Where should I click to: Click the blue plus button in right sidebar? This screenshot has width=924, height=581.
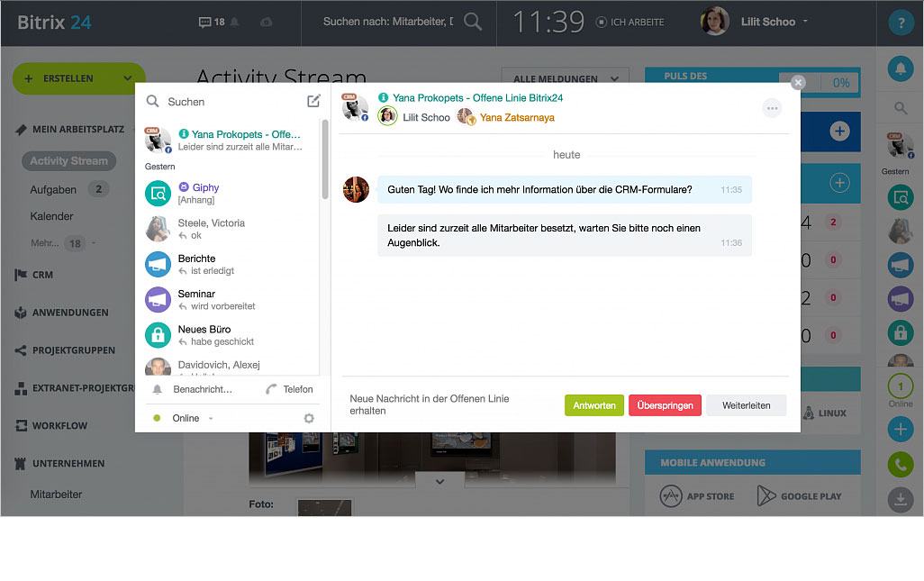point(901,429)
